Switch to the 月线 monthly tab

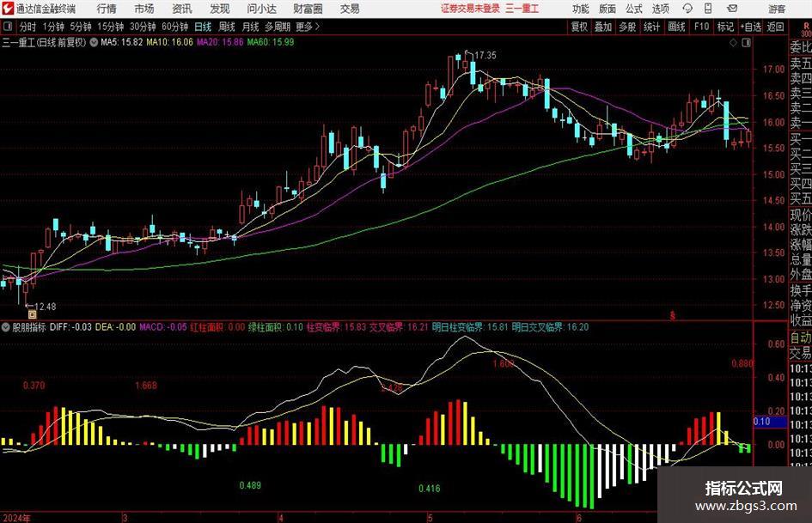pos(250,27)
